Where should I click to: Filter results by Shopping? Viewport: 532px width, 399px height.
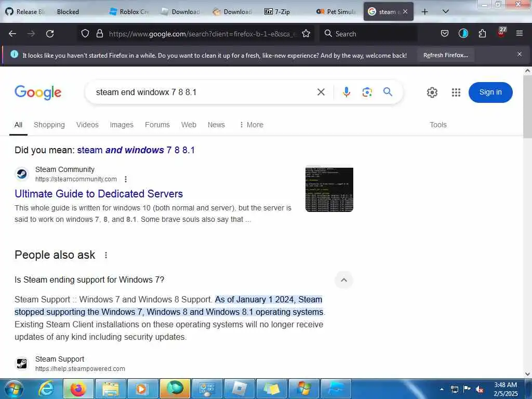pyautogui.click(x=49, y=125)
